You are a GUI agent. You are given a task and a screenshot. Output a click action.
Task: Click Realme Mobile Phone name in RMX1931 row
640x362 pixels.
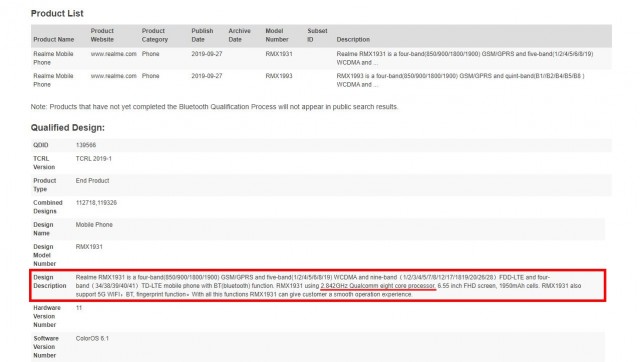click(53, 58)
